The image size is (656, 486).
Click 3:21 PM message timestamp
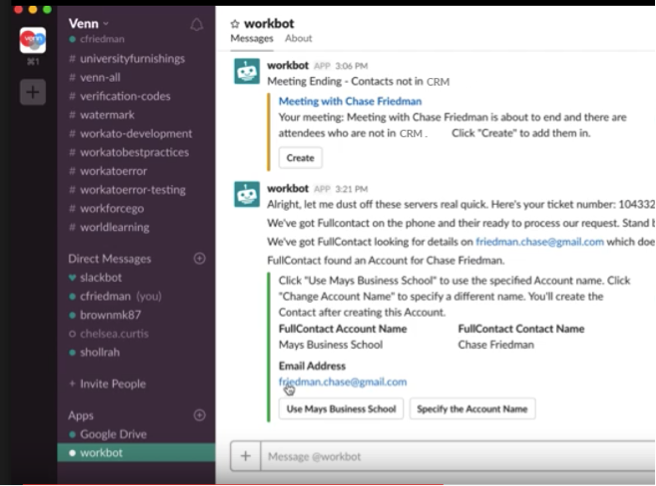click(351, 189)
